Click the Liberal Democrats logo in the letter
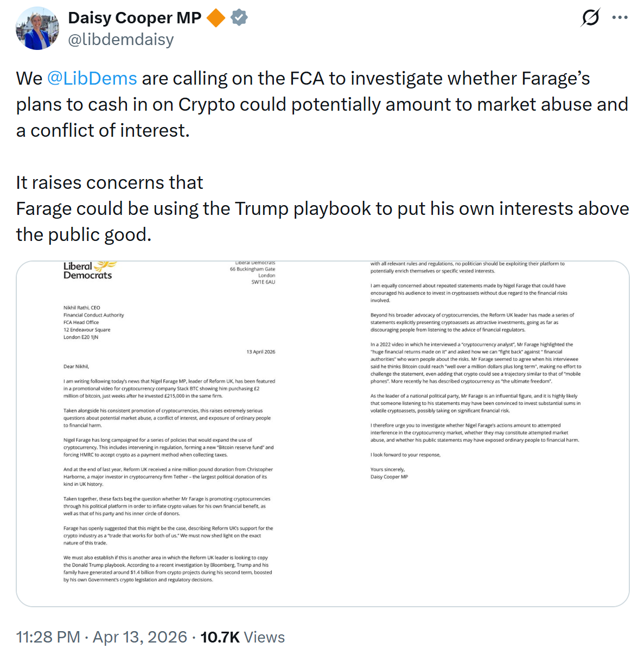644x655 pixels. (89, 270)
